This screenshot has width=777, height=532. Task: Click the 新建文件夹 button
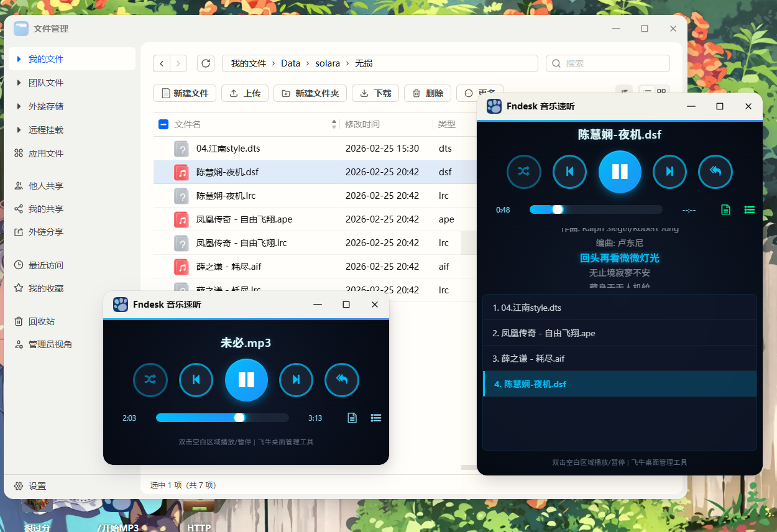(310, 93)
